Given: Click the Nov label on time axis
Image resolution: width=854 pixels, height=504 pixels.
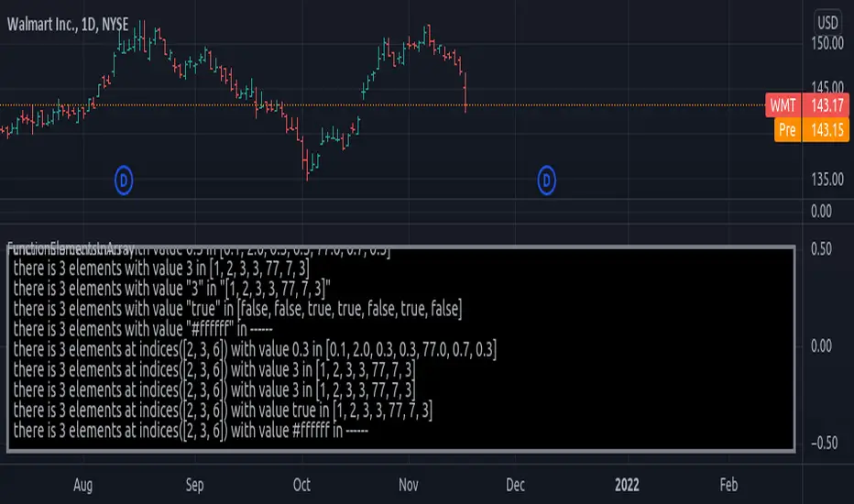Looking at the screenshot, I should [x=410, y=483].
